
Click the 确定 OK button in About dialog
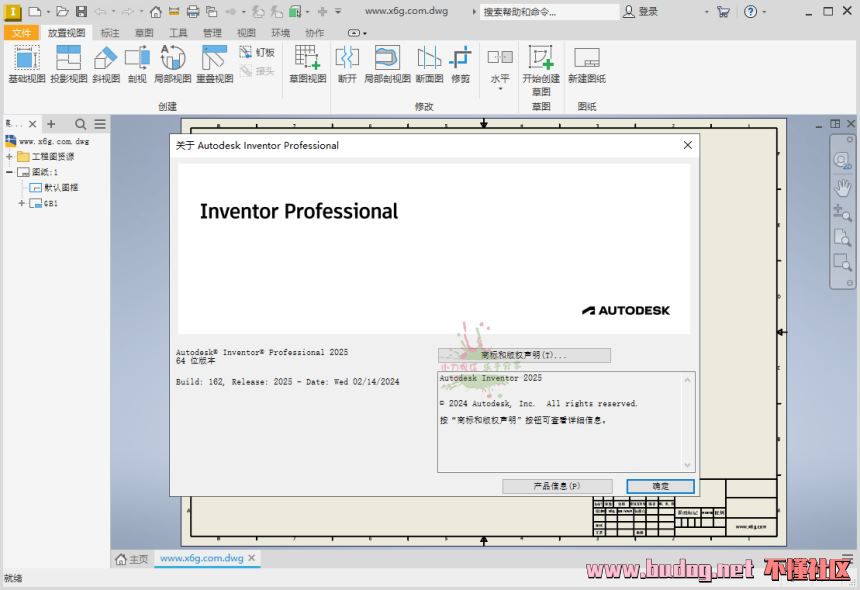coord(660,486)
